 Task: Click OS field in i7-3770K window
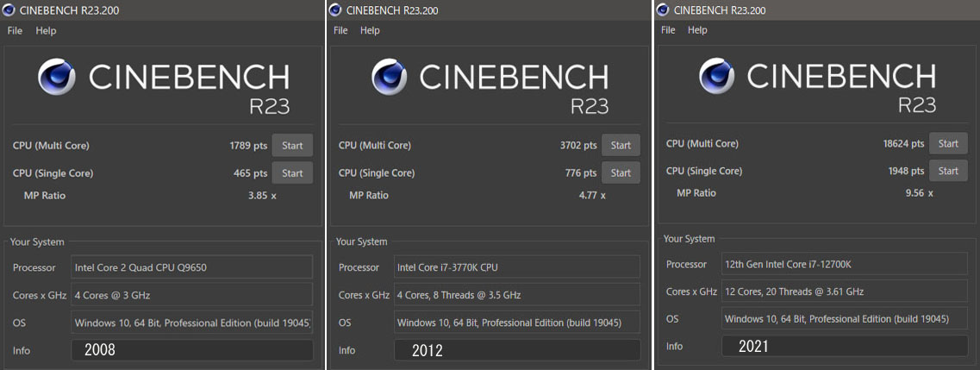(517, 323)
